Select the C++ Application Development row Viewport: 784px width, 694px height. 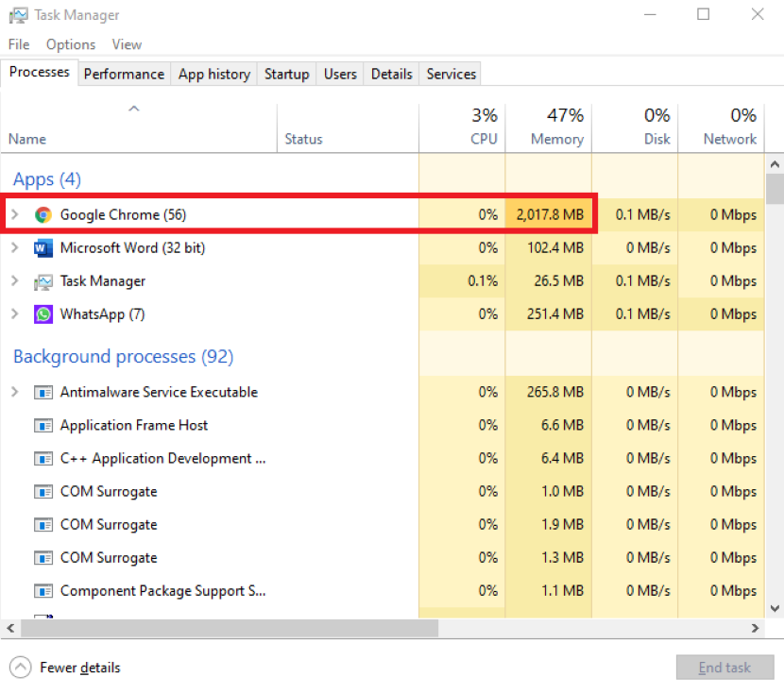[383, 458]
